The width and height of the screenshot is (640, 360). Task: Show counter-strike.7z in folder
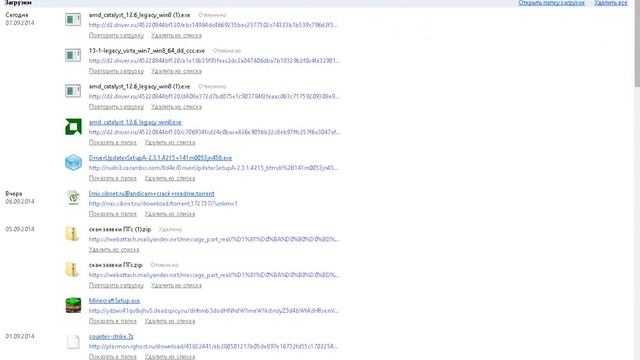click(x=113, y=357)
